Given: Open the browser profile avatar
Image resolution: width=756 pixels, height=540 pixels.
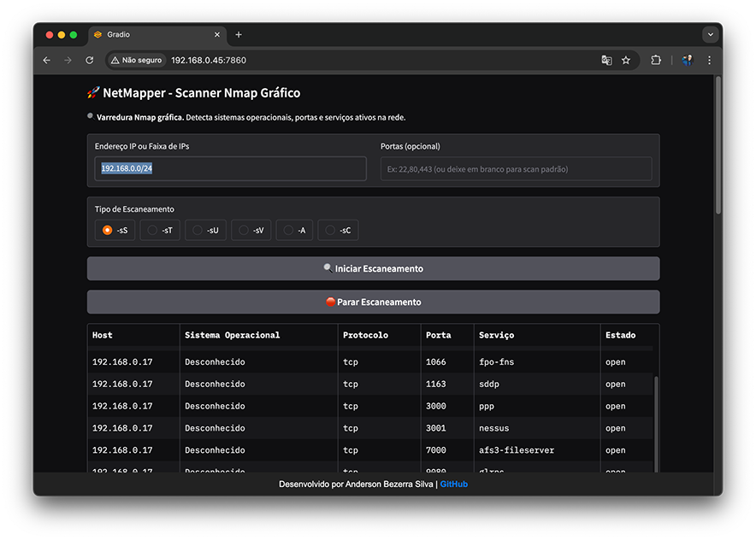Looking at the screenshot, I should point(688,60).
